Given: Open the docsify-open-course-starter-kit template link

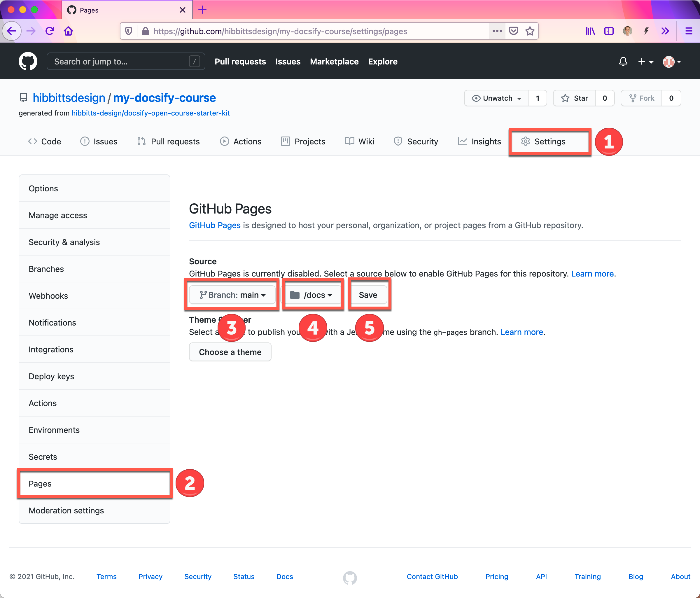Looking at the screenshot, I should [x=150, y=113].
